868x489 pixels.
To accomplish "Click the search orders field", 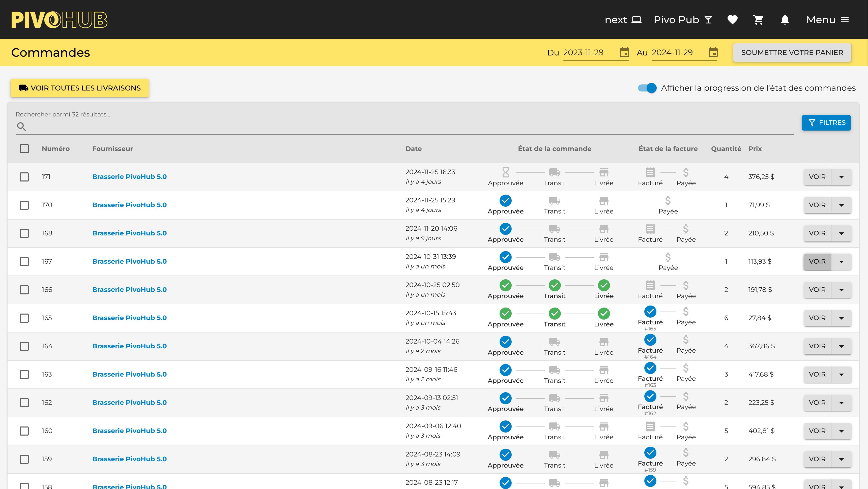I will tap(404, 127).
